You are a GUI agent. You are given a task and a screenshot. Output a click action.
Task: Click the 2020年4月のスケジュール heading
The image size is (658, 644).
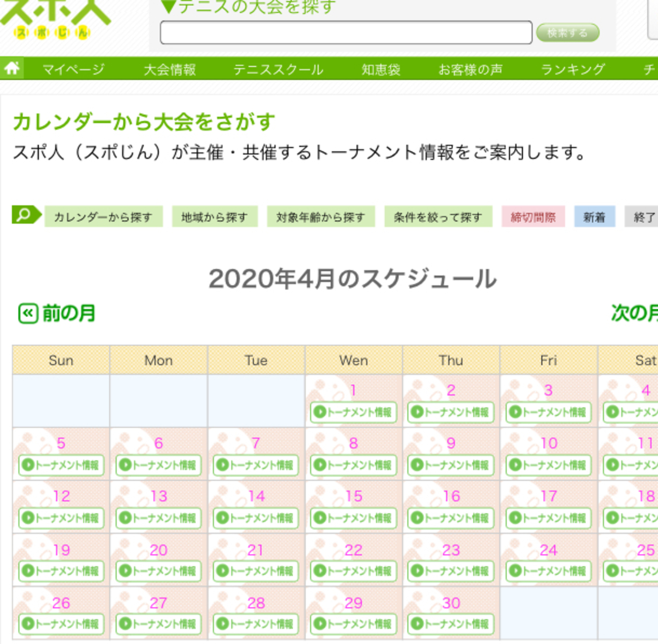click(353, 278)
